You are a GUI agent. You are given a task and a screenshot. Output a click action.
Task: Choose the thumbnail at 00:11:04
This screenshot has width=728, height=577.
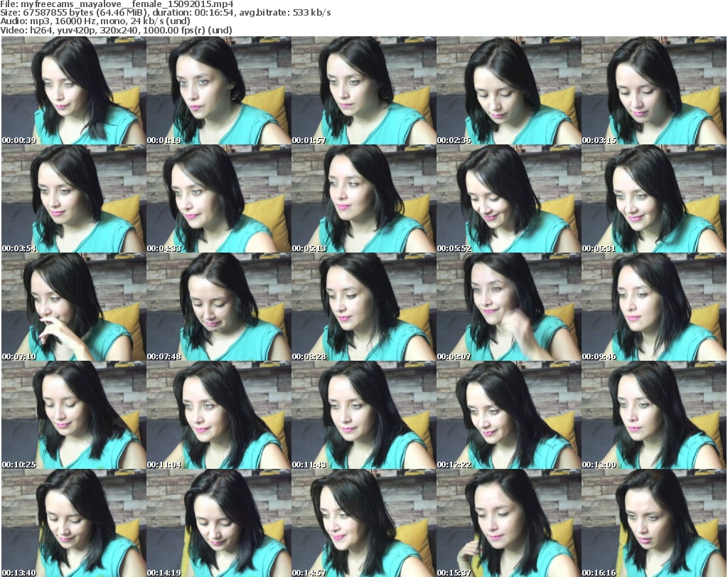coord(218,415)
